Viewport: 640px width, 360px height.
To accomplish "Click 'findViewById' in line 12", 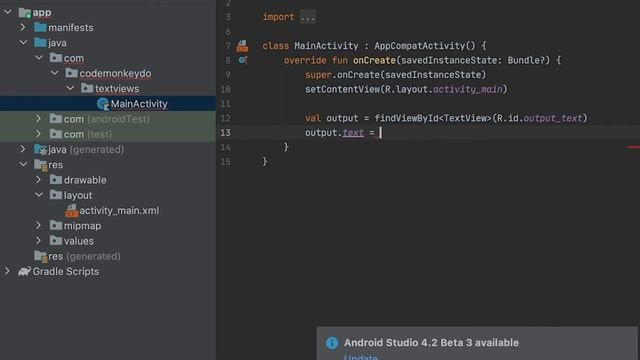I will click(406, 118).
